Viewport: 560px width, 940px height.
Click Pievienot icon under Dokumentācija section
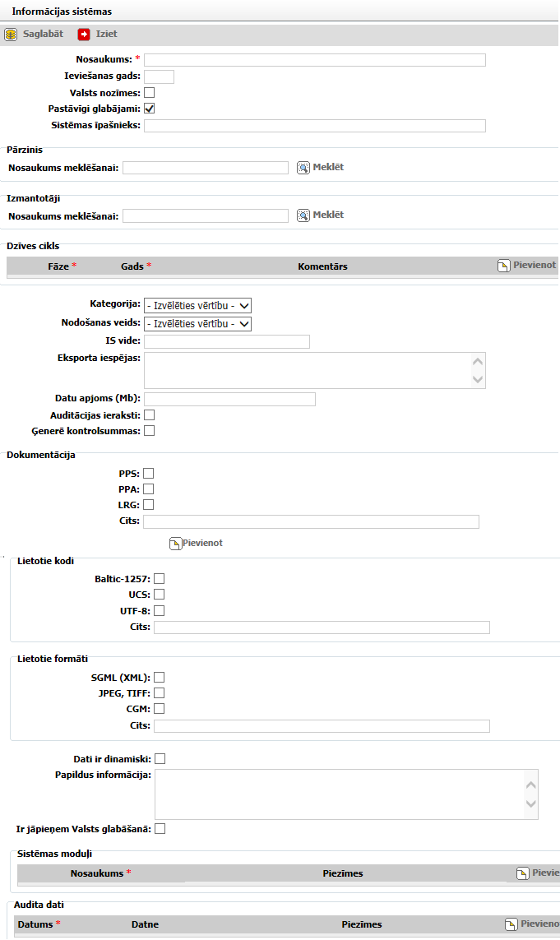[x=175, y=544]
